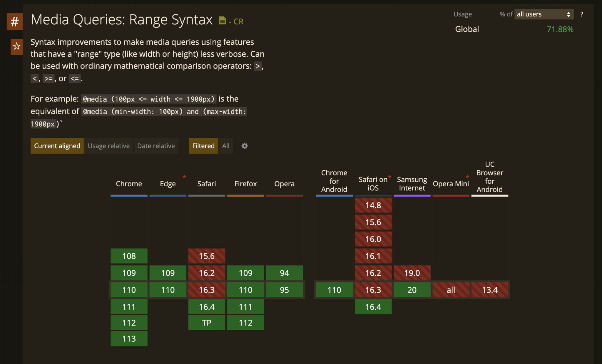
Task: Star this feature using the bookmark icon
Action: tap(16, 46)
